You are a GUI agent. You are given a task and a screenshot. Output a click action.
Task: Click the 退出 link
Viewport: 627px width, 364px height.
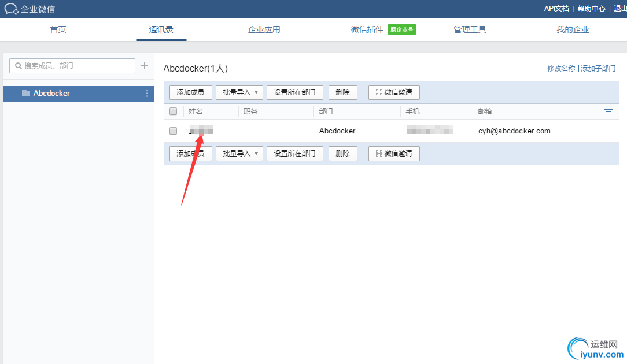click(620, 9)
